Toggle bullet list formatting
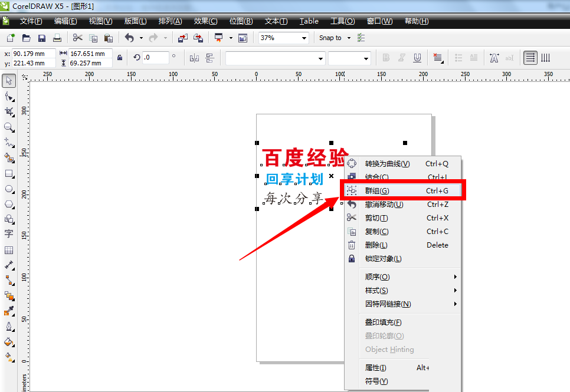This screenshot has height=392, width=570. coord(458,58)
